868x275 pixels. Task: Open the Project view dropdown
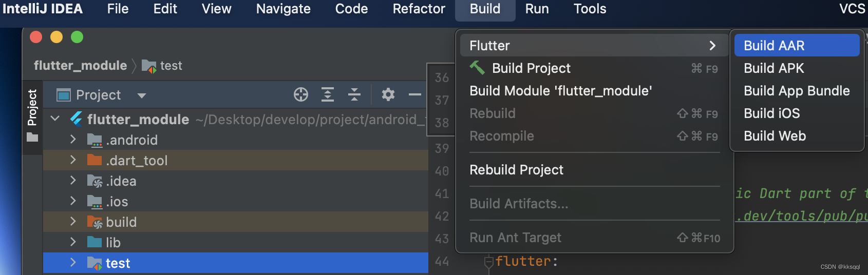(142, 95)
